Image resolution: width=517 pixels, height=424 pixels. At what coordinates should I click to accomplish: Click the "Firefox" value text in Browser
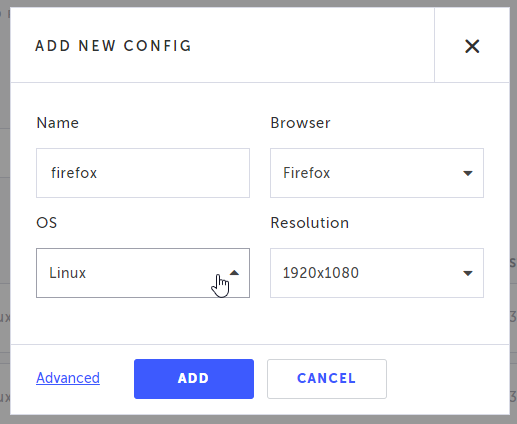point(307,173)
